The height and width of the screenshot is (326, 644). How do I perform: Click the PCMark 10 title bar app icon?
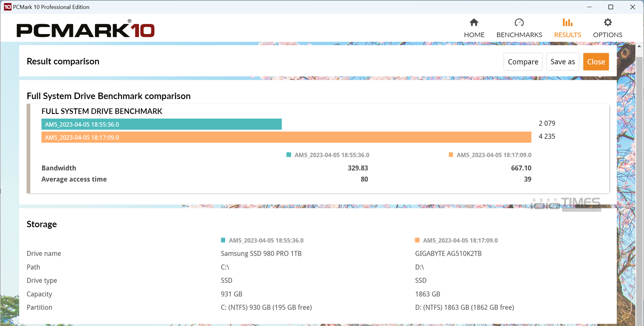tap(7, 7)
